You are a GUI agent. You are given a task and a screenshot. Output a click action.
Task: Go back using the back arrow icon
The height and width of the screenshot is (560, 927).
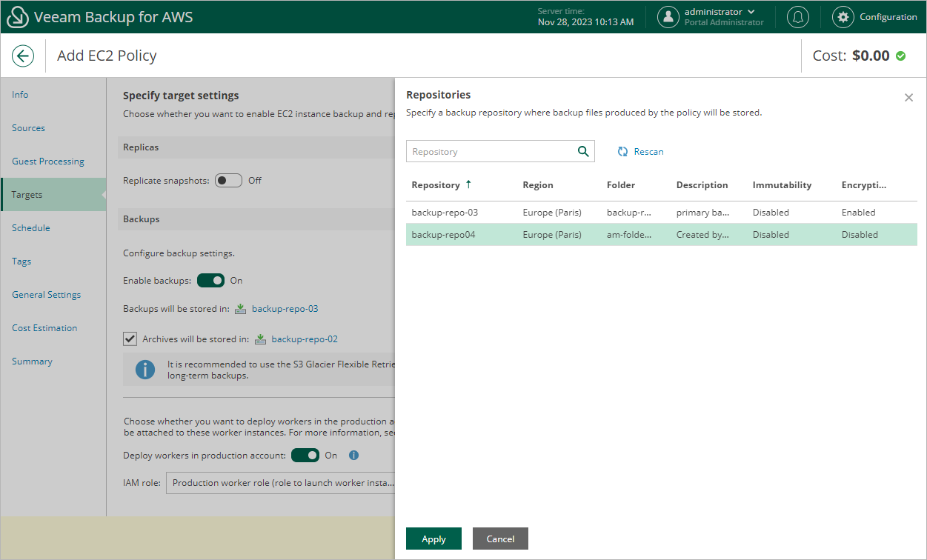[23, 56]
